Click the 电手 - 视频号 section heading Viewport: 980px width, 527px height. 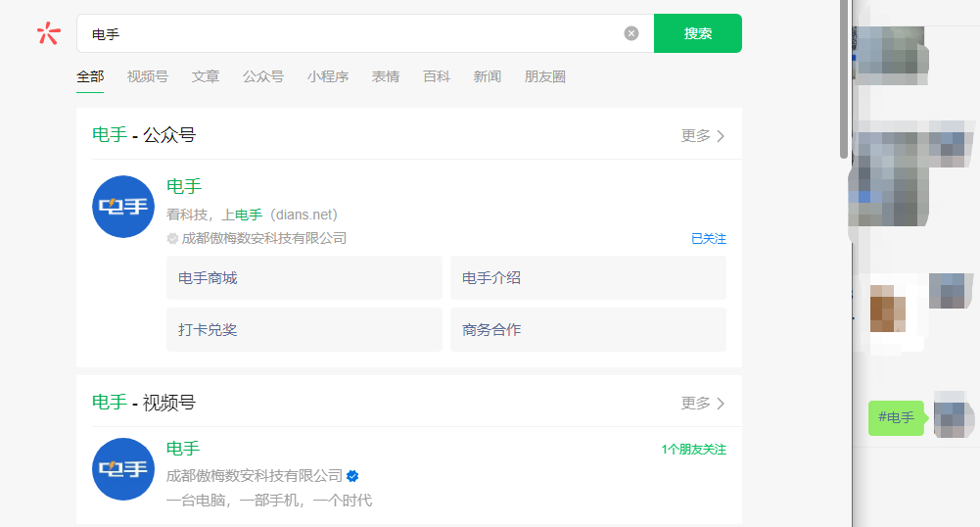click(x=144, y=402)
